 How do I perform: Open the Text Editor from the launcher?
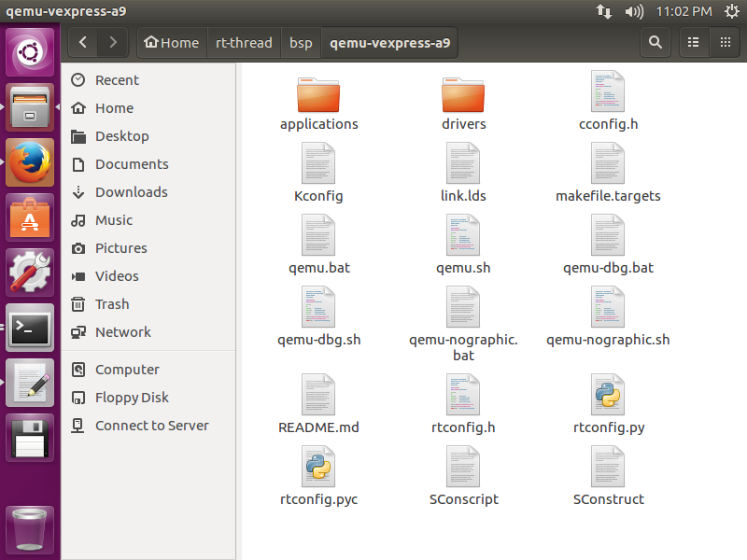[30, 383]
